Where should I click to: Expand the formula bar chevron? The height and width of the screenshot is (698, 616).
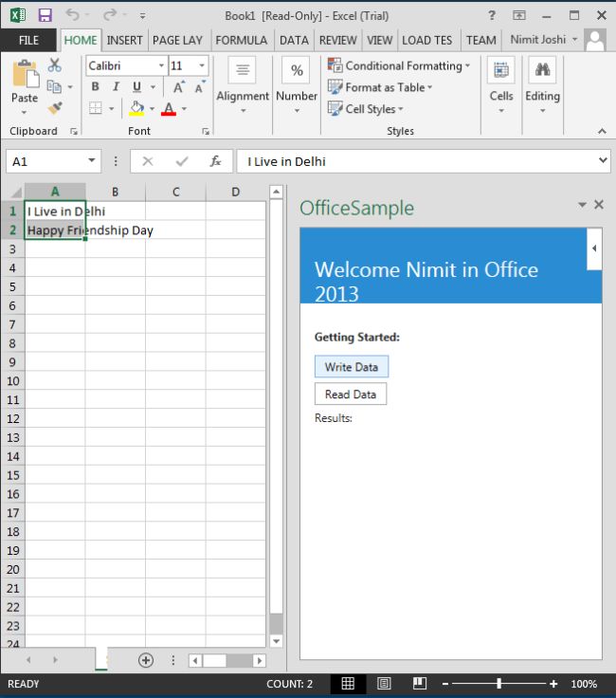(x=603, y=160)
